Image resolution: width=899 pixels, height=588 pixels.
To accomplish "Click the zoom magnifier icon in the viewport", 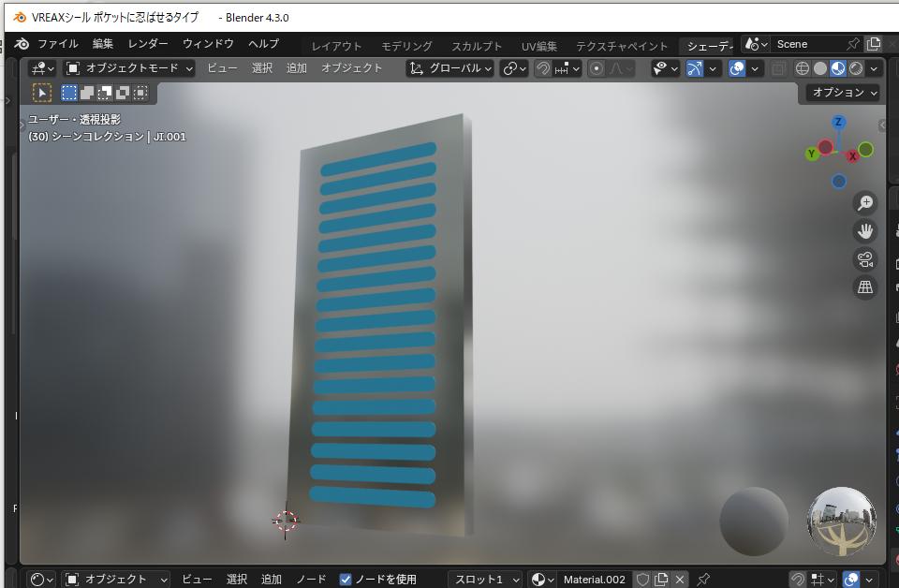I will pyautogui.click(x=865, y=203).
